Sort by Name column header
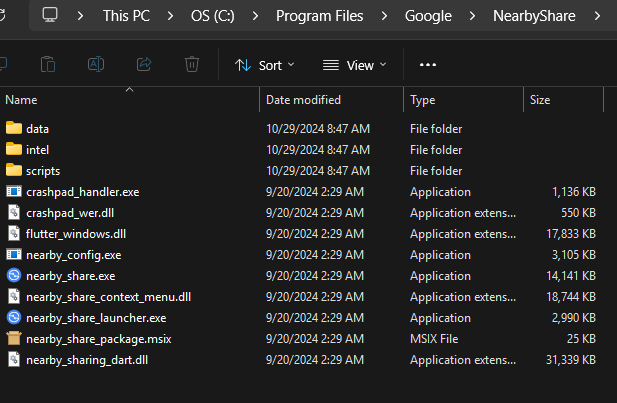This screenshot has width=617, height=403. tap(21, 100)
